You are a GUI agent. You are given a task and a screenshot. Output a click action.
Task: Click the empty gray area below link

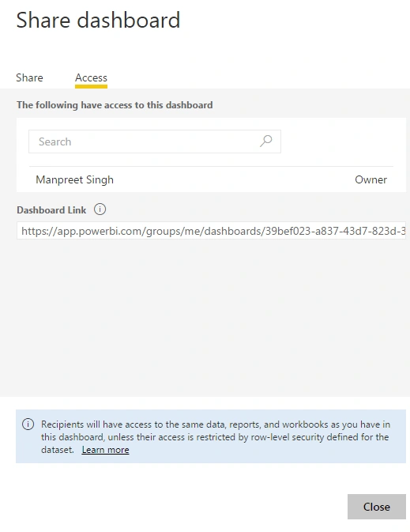pyautogui.click(x=205, y=318)
